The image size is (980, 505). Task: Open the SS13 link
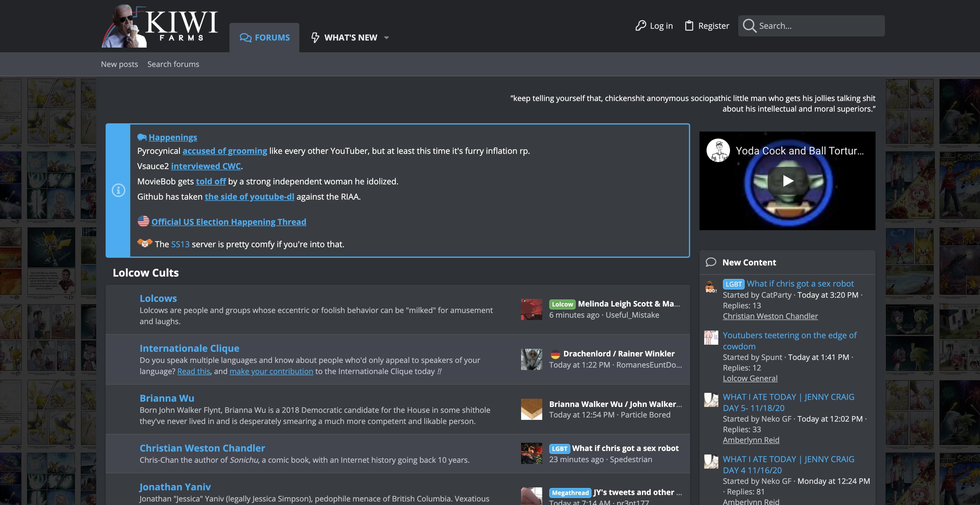click(180, 244)
